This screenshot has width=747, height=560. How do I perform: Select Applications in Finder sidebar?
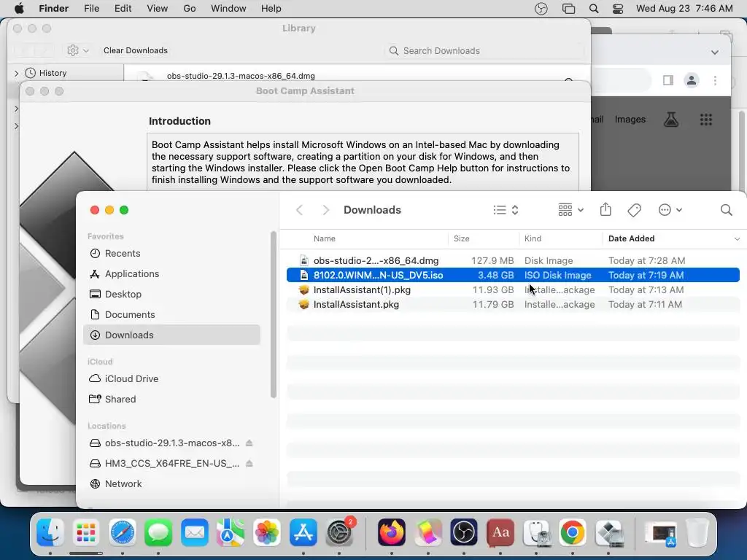point(171,274)
